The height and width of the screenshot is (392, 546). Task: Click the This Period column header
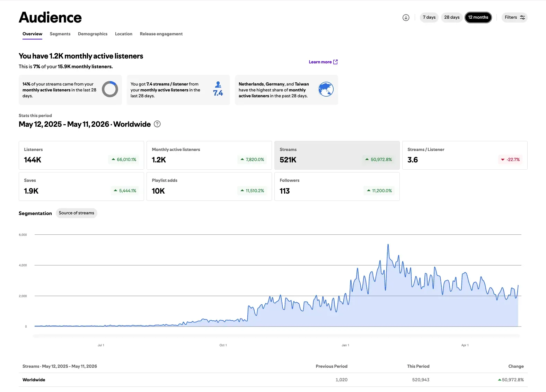[x=418, y=366]
